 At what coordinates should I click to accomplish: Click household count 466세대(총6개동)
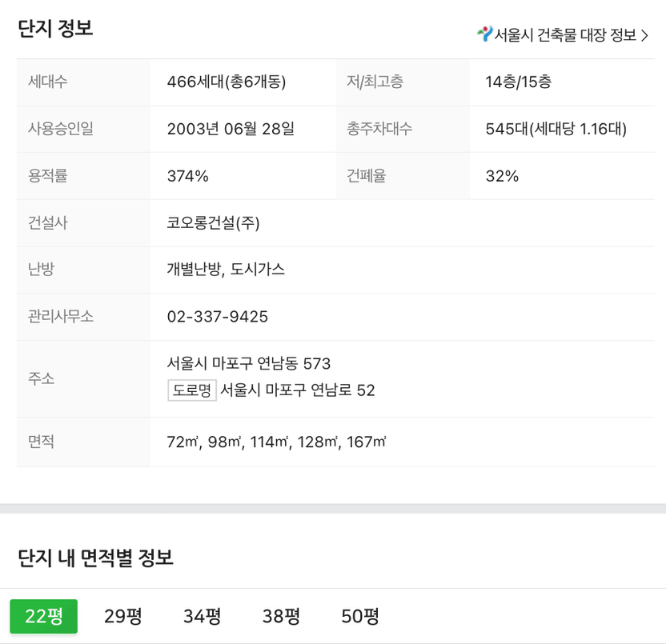tap(227, 82)
